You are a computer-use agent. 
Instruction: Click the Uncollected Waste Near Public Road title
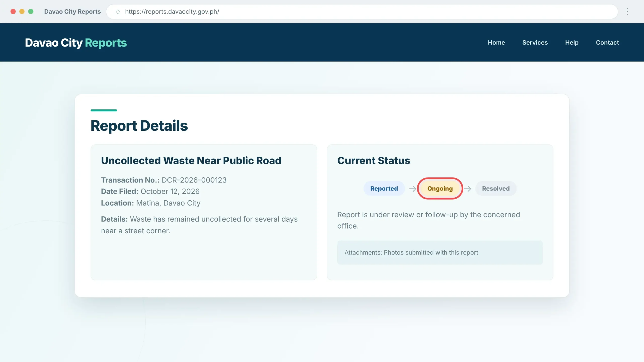pos(191,161)
